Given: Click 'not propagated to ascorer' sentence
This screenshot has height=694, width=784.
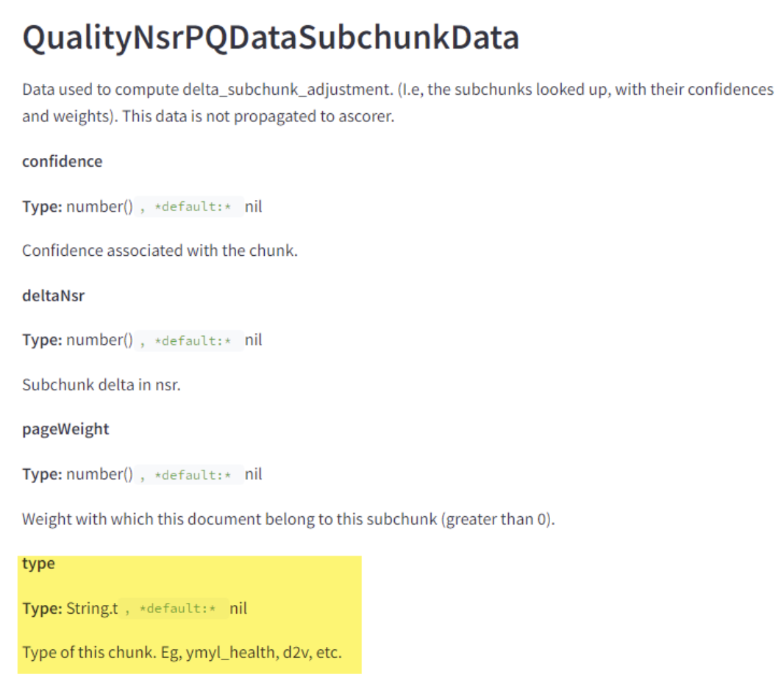Looking at the screenshot, I should (x=258, y=116).
